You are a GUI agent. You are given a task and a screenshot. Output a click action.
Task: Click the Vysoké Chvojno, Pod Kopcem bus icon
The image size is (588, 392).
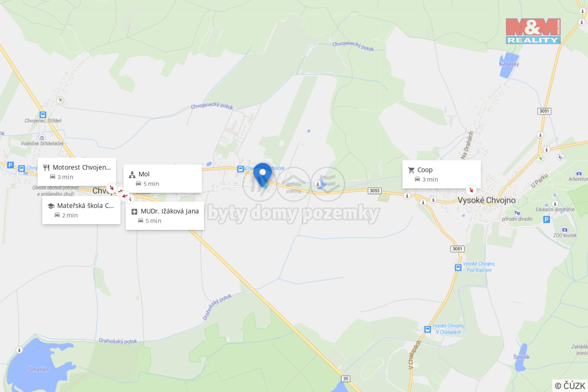458,267
